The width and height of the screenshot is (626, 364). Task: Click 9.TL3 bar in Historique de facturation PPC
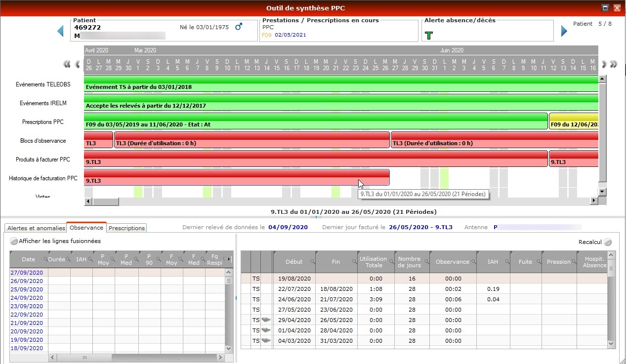point(237,177)
